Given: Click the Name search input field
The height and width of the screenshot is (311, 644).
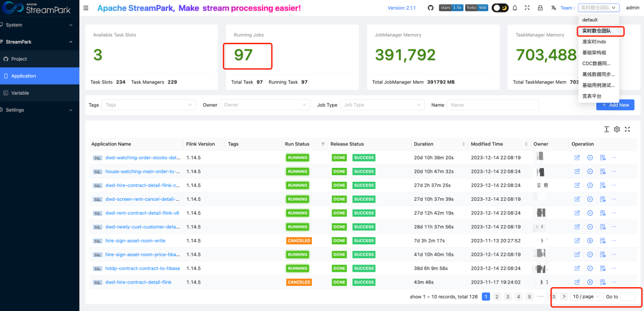Looking at the screenshot, I should point(493,105).
